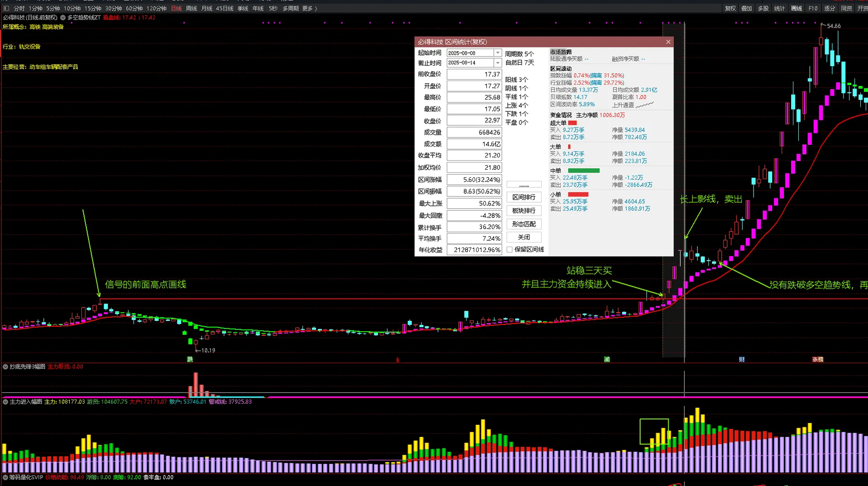Switch to the 周线 weekly period tab
This screenshot has height=486, width=868.
pyautogui.click(x=191, y=8)
